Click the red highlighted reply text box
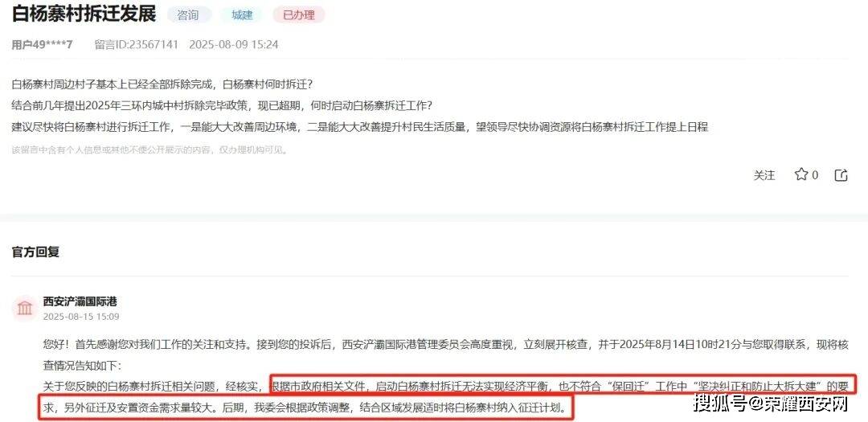This screenshot has width=868, height=422. click(448, 397)
